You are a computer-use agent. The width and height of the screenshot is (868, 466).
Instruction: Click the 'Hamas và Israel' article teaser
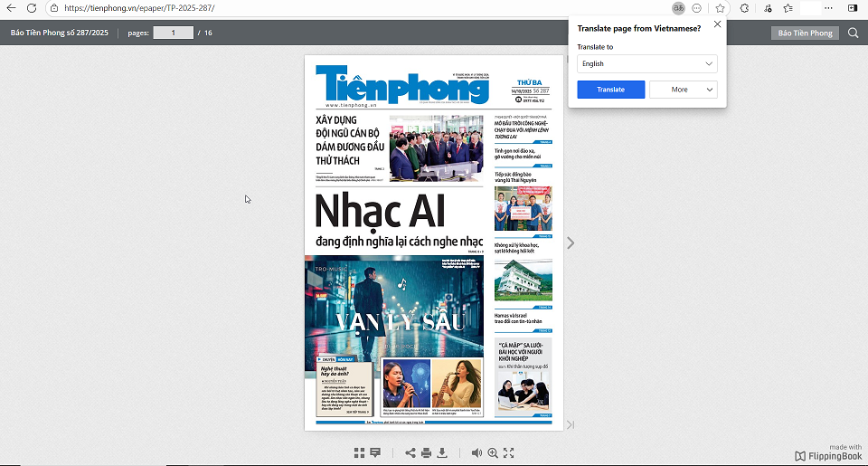[518, 319]
